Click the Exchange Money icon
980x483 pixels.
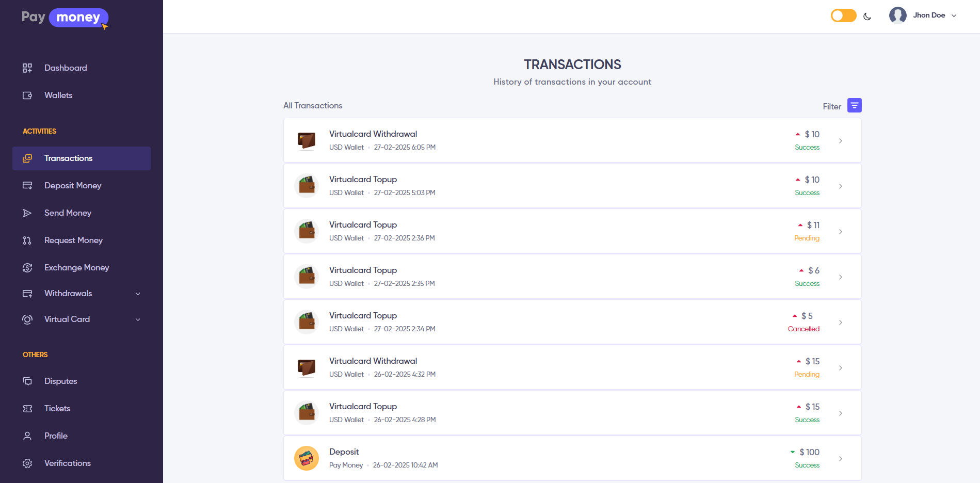(27, 268)
